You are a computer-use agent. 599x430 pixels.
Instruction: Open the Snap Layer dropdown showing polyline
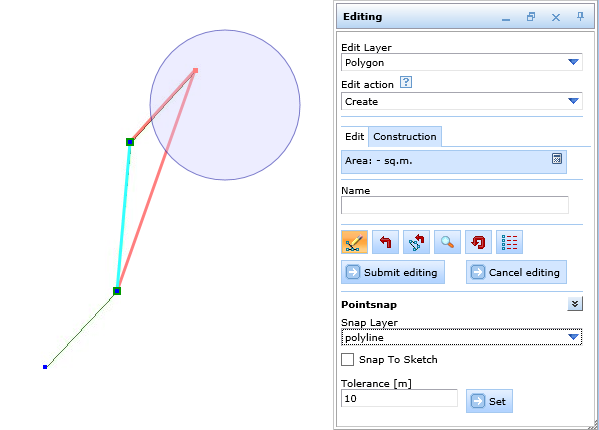click(461, 337)
